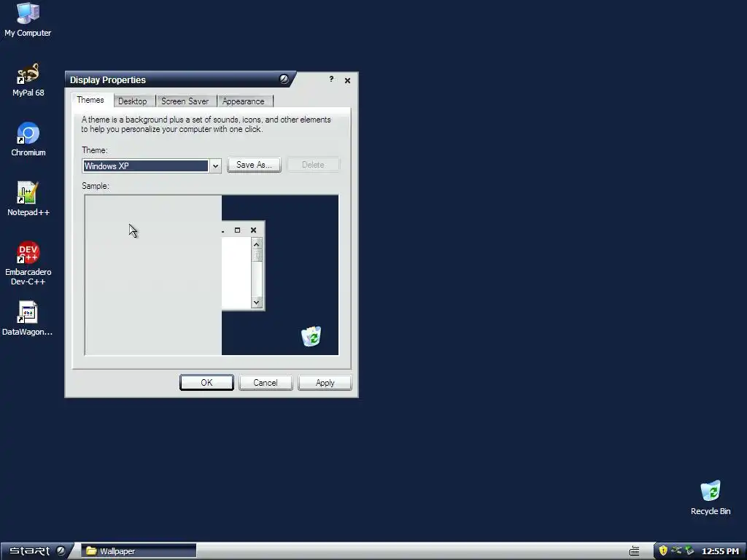Viewport: 747px width, 560px height.
Task: Click sample preview scrollbar up arrow
Action: (256, 244)
